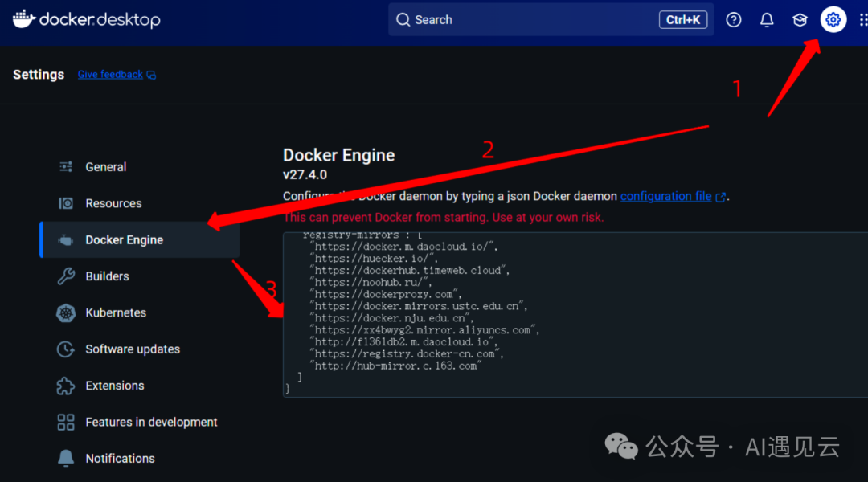Image resolution: width=868 pixels, height=482 pixels.
Task: Click the feedback icon beside Give feedback
Action: point(151,76)
